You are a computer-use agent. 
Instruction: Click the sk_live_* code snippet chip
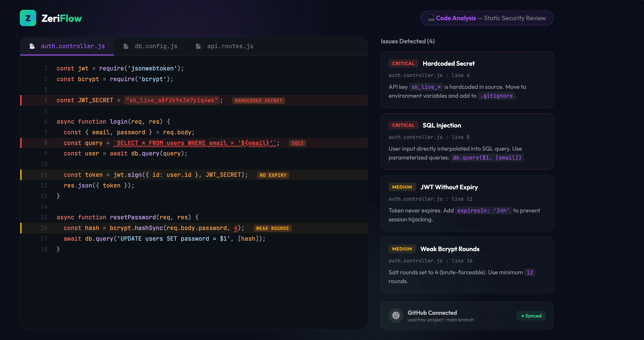pyautogui.click(x=426, y=87)
